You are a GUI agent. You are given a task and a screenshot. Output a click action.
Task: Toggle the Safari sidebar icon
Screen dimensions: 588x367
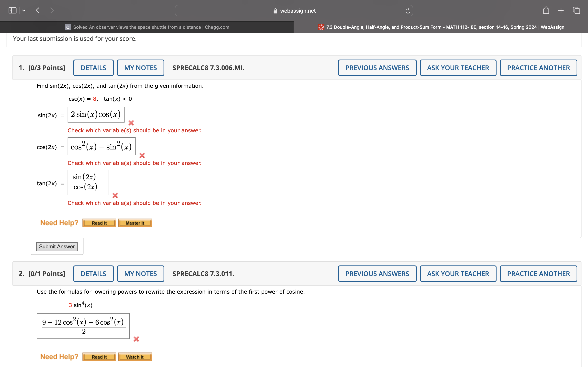[x=12, y=10]
